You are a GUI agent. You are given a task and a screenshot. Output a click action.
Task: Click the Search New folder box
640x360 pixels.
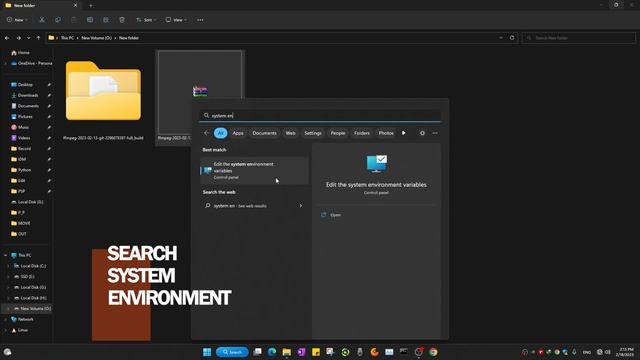[579, 38]
